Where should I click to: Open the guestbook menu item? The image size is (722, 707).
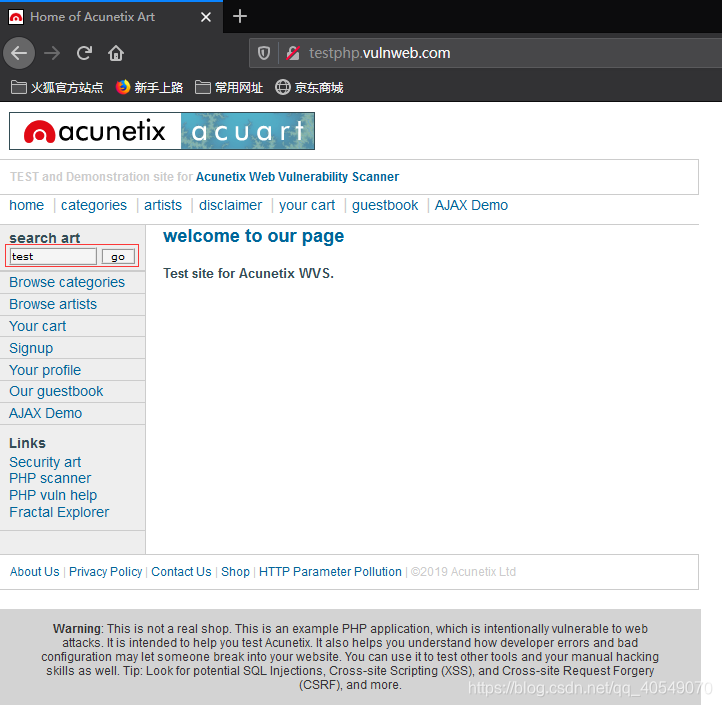[385, 205]
